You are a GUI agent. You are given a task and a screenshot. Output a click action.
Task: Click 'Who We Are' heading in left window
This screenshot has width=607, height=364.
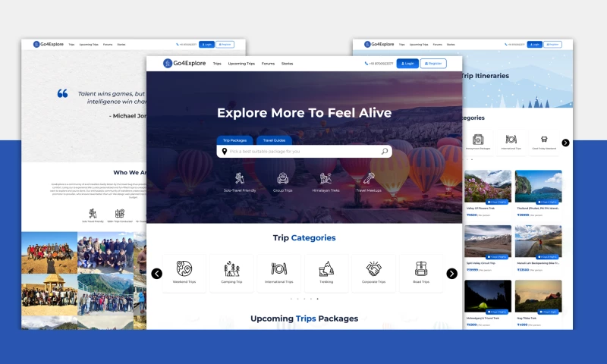tap(130, 173)
